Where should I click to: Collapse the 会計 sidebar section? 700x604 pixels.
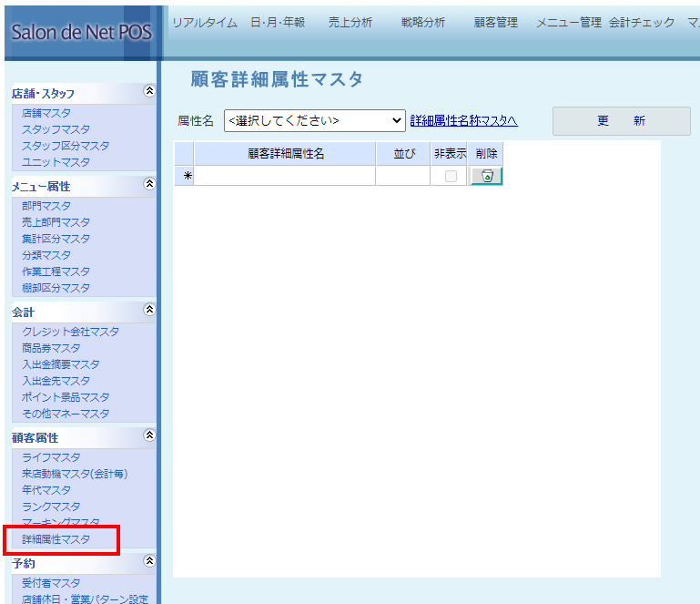(149, 310)
